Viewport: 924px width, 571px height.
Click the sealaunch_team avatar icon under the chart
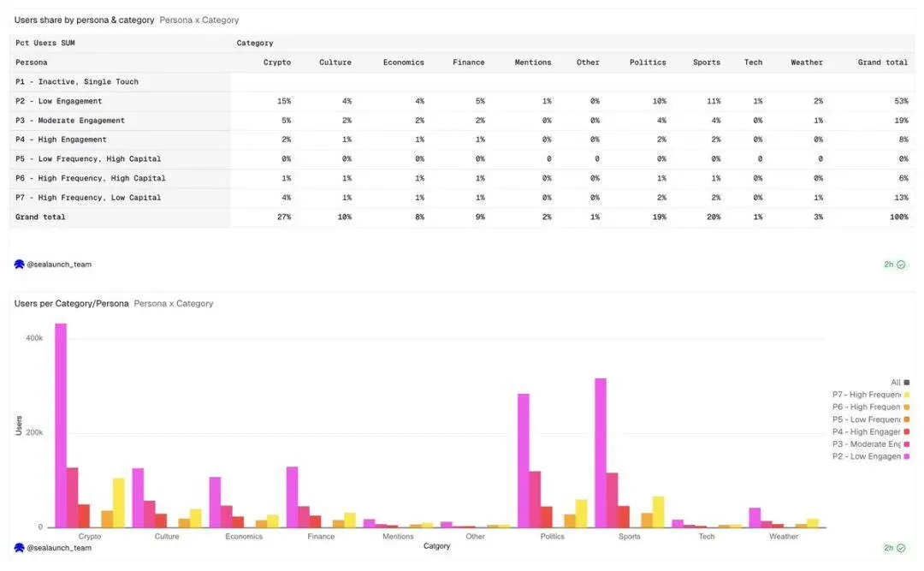pos(19,548)
